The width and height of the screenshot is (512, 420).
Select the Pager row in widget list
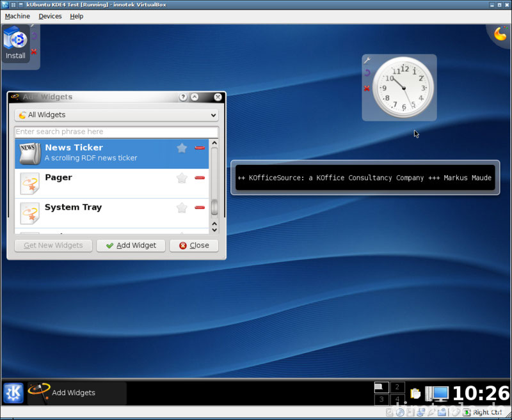pyautogui.click(x=111, y=183)
